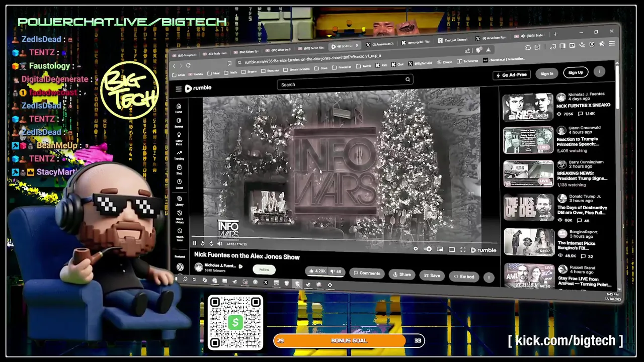Open Library in Rumble sidebar

180,201
